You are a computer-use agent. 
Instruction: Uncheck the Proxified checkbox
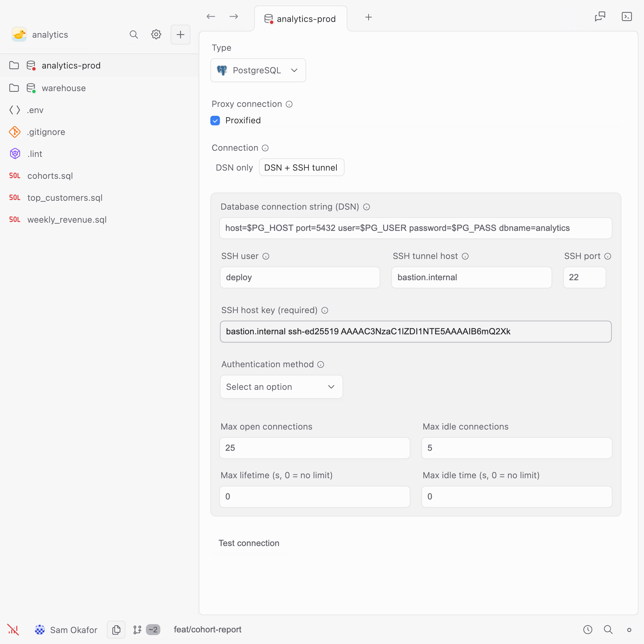click(x=215, y=121)
